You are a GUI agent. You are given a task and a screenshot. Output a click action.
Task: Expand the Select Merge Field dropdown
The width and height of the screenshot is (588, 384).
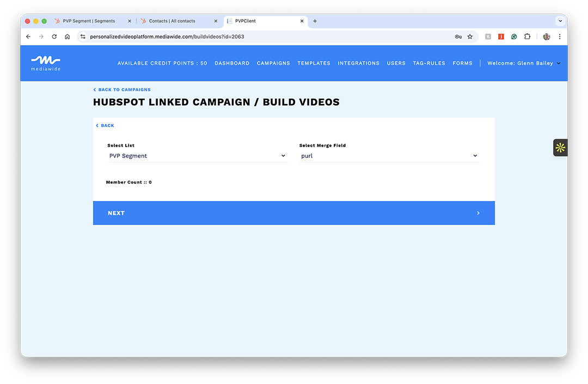389,156
